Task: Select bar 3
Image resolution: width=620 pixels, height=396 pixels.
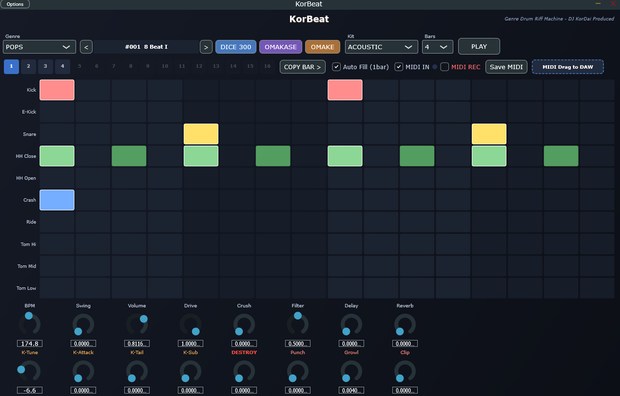Action: tap(45, 66)
